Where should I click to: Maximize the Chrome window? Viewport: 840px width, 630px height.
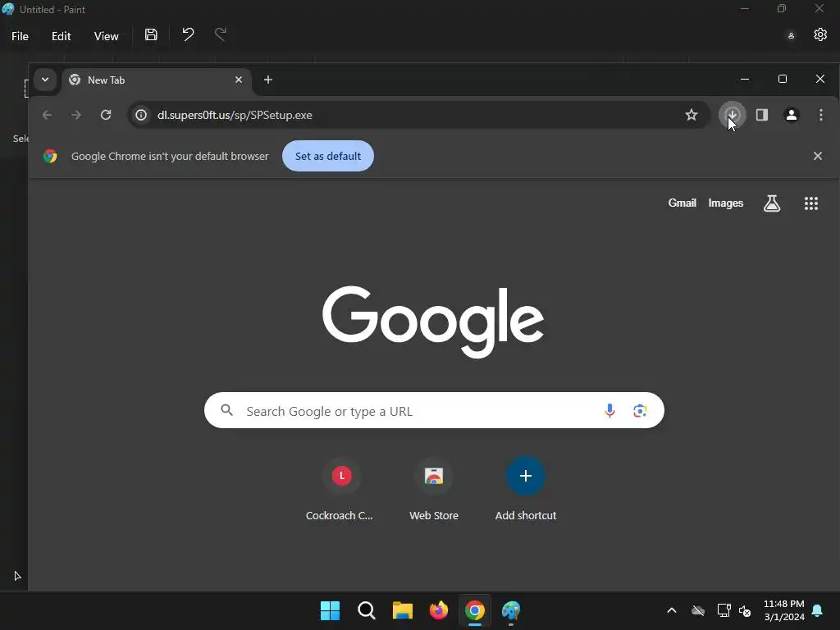[782, 79]
